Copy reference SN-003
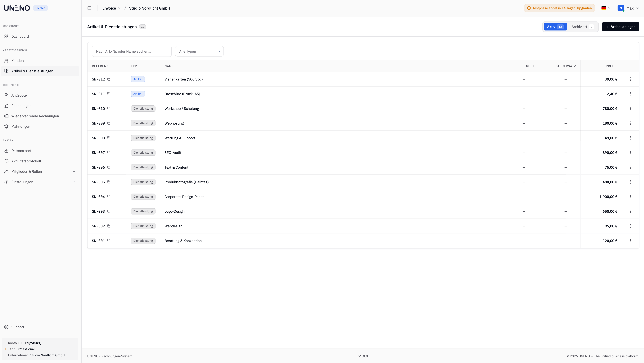 click(109, 211)
